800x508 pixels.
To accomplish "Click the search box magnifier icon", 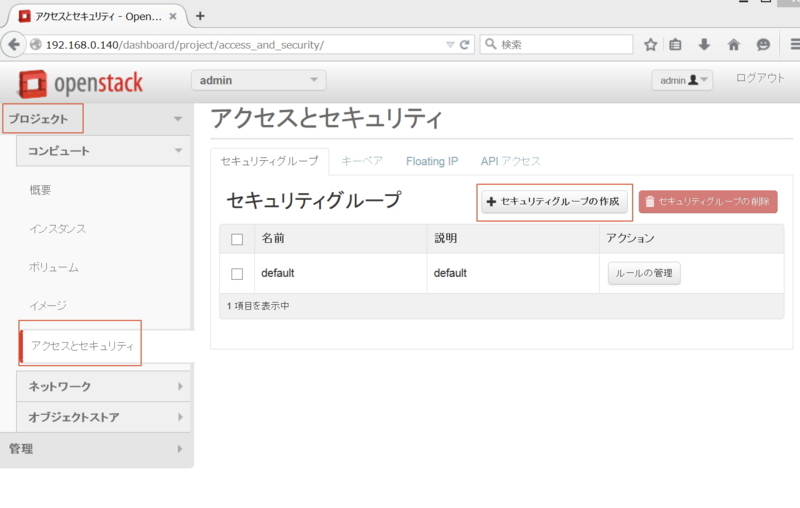I will 490,44.
